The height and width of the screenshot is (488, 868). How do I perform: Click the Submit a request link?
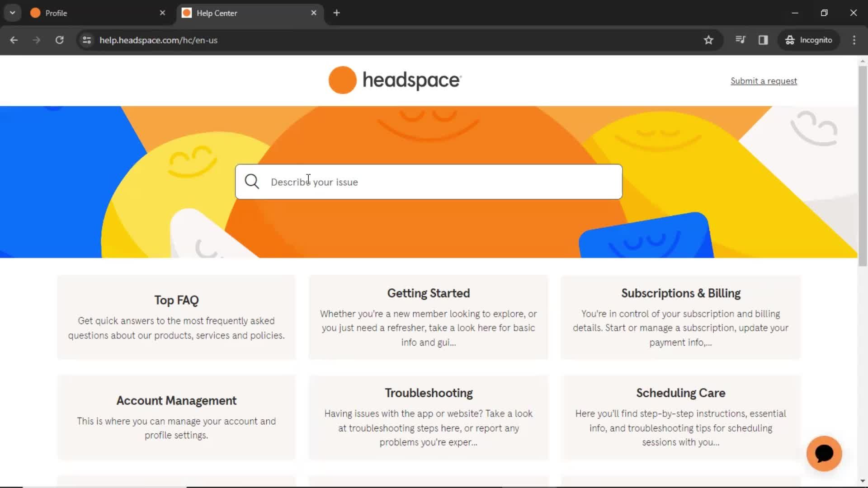(x=764, y=81)
